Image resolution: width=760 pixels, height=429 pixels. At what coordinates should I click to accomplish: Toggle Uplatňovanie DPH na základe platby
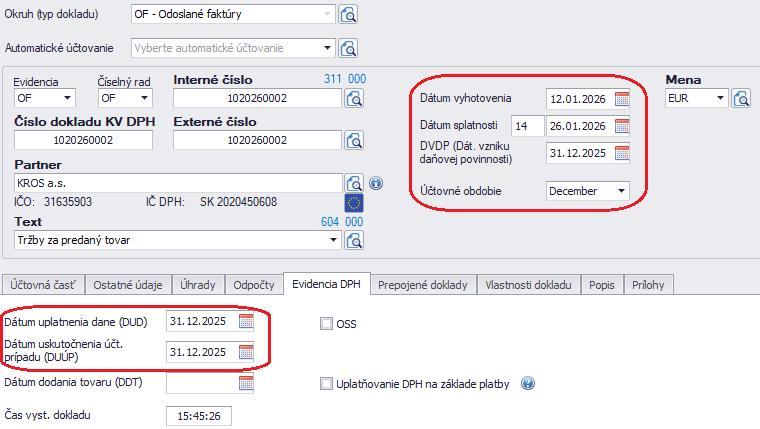point(326,383)
